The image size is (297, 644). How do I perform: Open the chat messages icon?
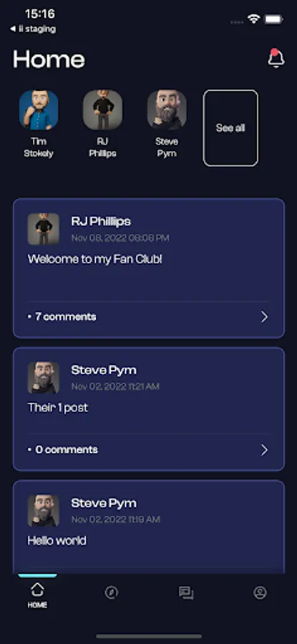pos(185,592)
